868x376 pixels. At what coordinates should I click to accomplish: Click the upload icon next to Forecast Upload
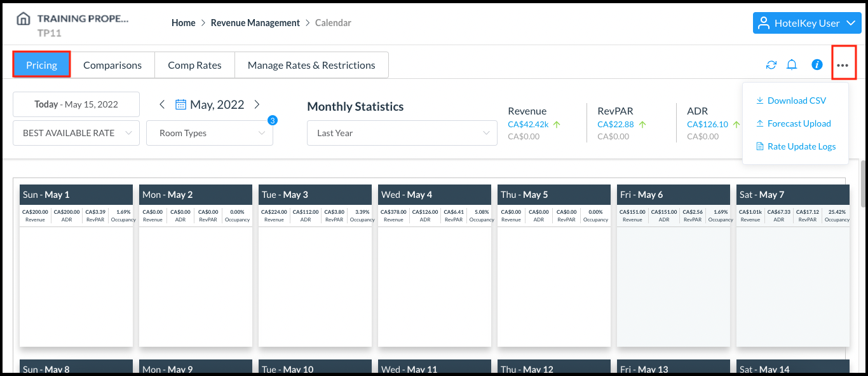[760, 123]
